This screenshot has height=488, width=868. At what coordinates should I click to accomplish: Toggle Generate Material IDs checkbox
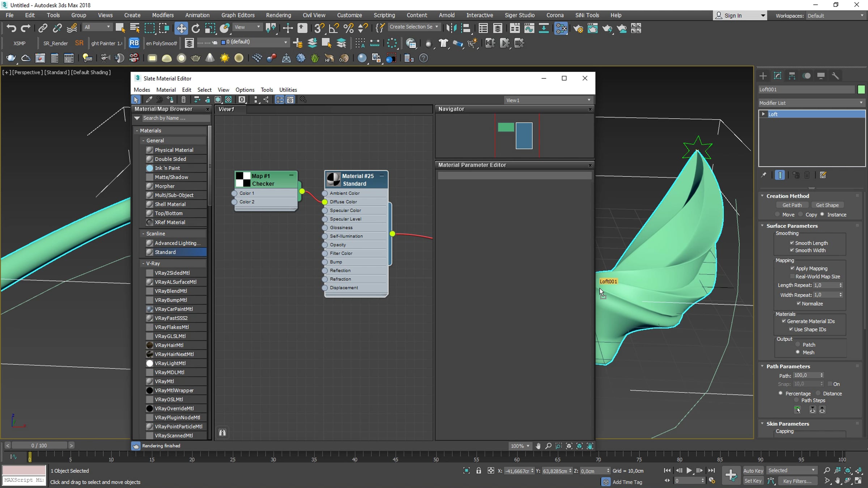(x=784, y=321)
